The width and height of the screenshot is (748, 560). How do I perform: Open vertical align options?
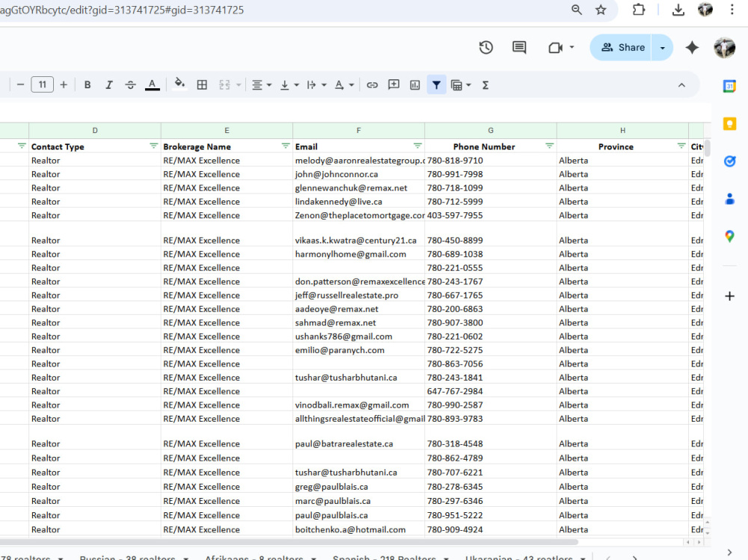289,85
